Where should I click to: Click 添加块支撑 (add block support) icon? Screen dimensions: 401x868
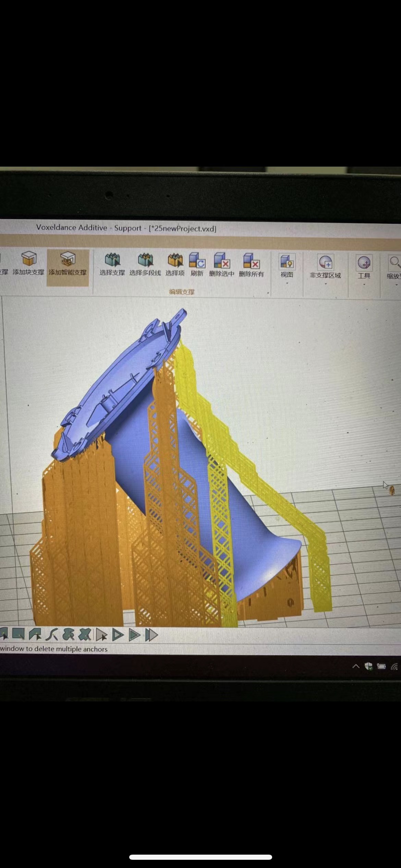(x=29, y=263)
